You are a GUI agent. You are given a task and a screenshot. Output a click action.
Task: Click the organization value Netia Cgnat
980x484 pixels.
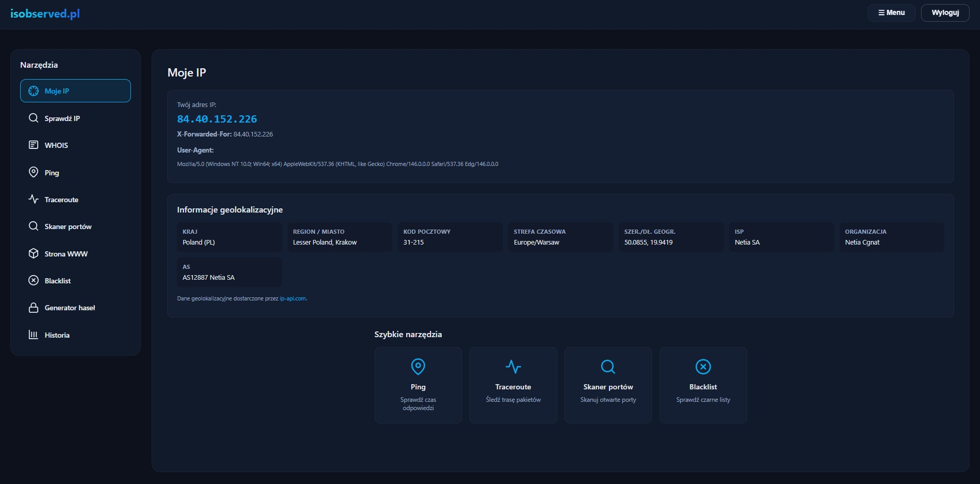click(862, 242)
